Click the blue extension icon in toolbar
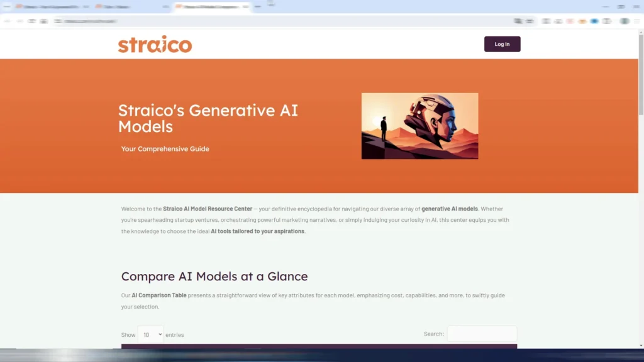 (x=594, y=21)
